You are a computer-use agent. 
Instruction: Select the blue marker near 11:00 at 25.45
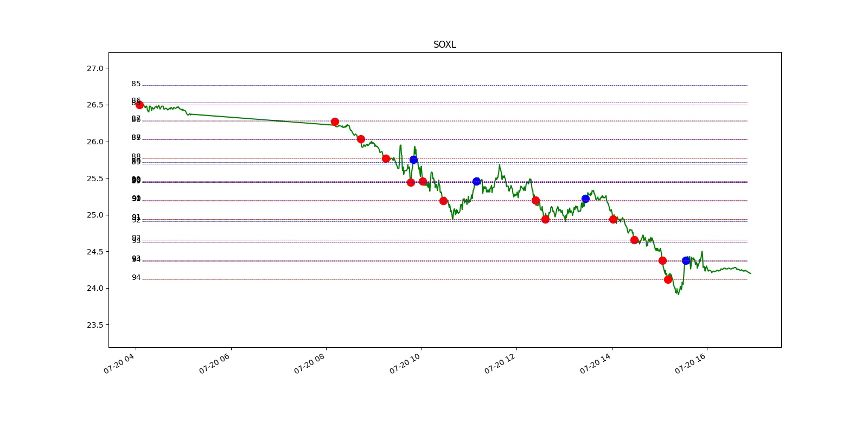tap(476, 181)
